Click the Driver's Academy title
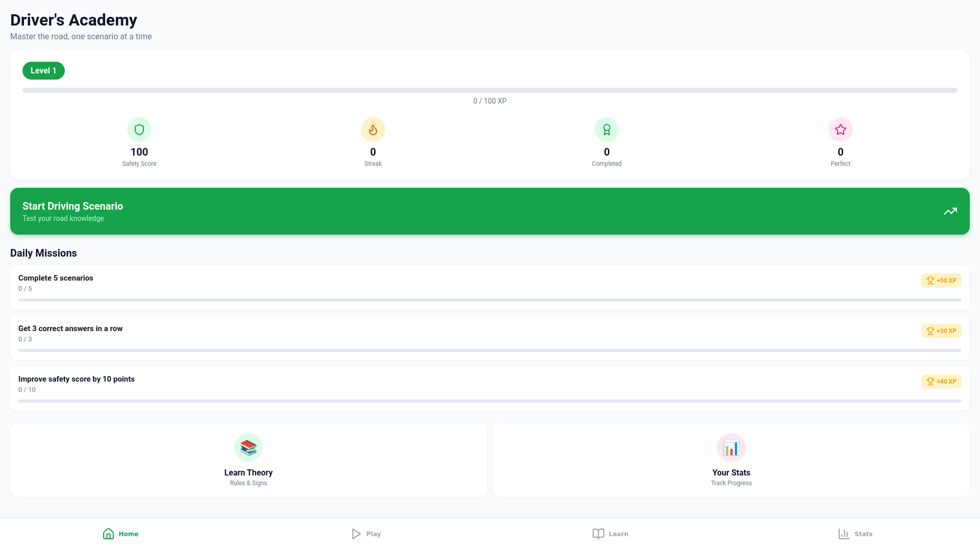This screenshot has height=551, width=980. (x=73, y=20)
